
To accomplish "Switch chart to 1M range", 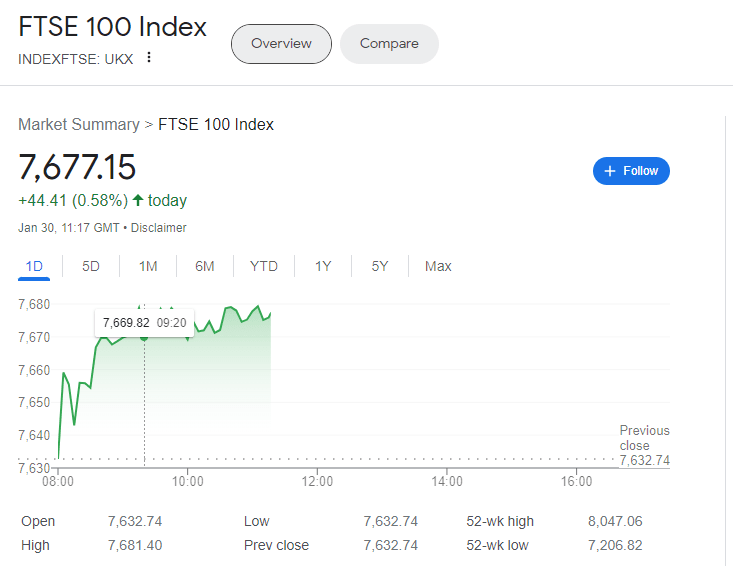I will (148, 266).
